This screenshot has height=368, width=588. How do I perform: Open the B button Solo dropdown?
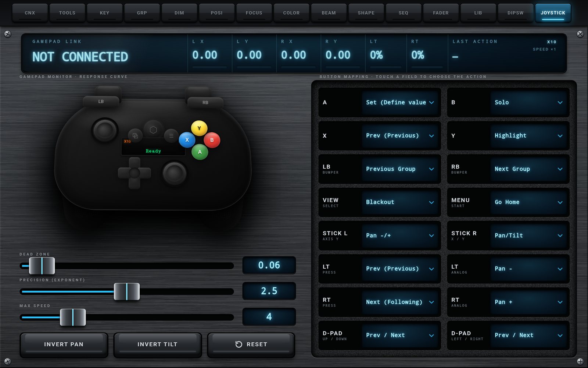click(529, 102)
